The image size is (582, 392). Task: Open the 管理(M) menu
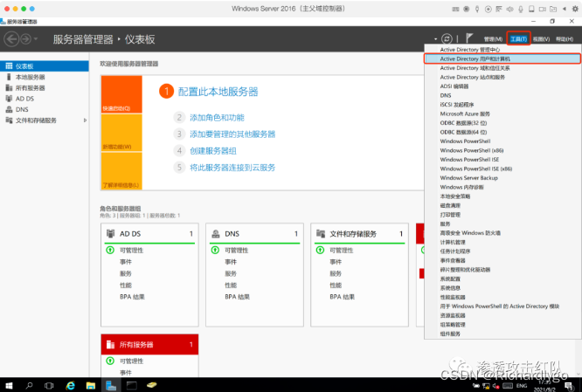493,39
